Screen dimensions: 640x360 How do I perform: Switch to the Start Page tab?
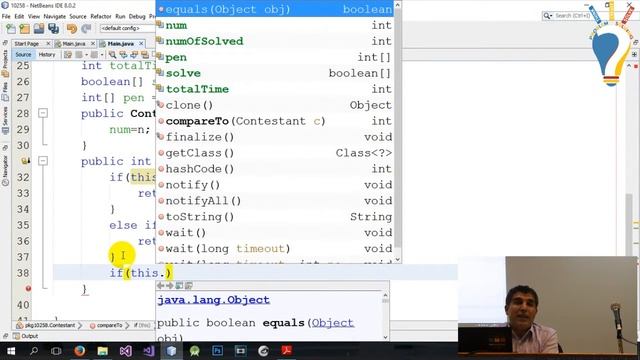(27, 44)
